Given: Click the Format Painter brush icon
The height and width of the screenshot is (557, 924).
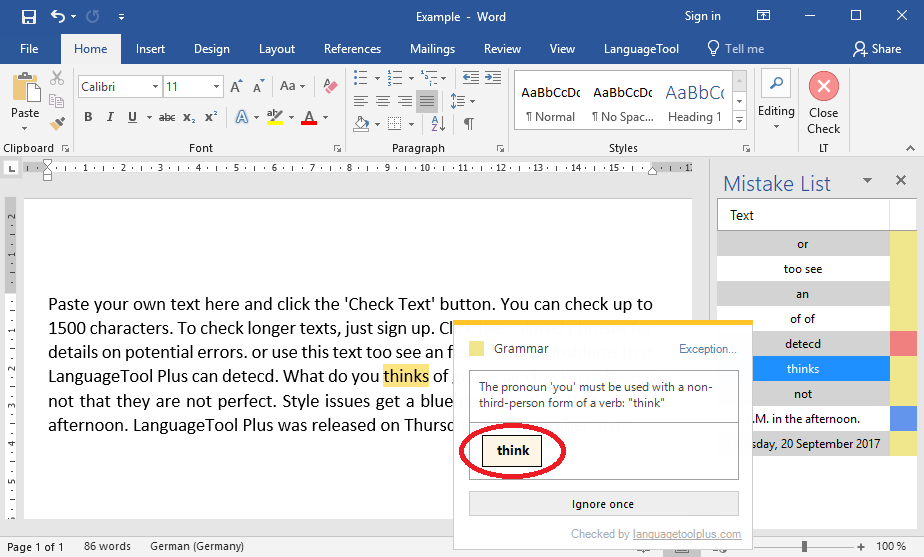Looking at the screenshot, I should pyautogui.click(x=57, y=124).
